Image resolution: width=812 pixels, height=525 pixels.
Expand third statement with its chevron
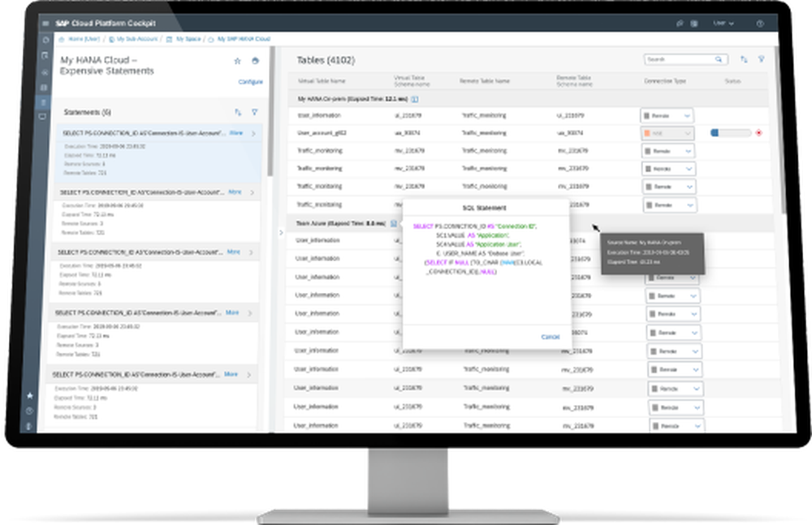[x=252, y=252]
